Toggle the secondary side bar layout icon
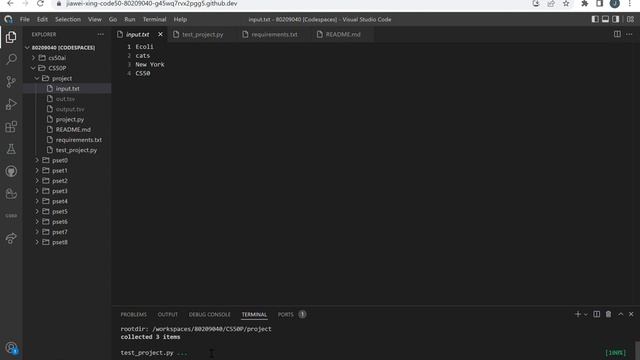The height and width of the screenshot is (360, 640). coord(616,19)
